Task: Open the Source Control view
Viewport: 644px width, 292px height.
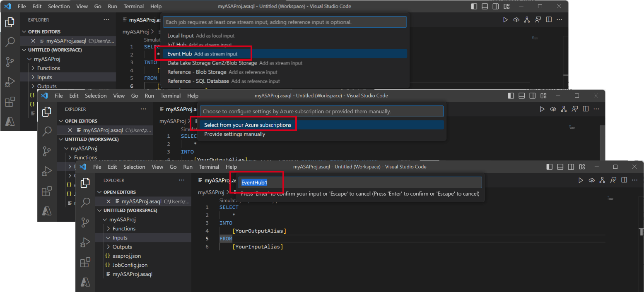Action: (x=85, y=223)
